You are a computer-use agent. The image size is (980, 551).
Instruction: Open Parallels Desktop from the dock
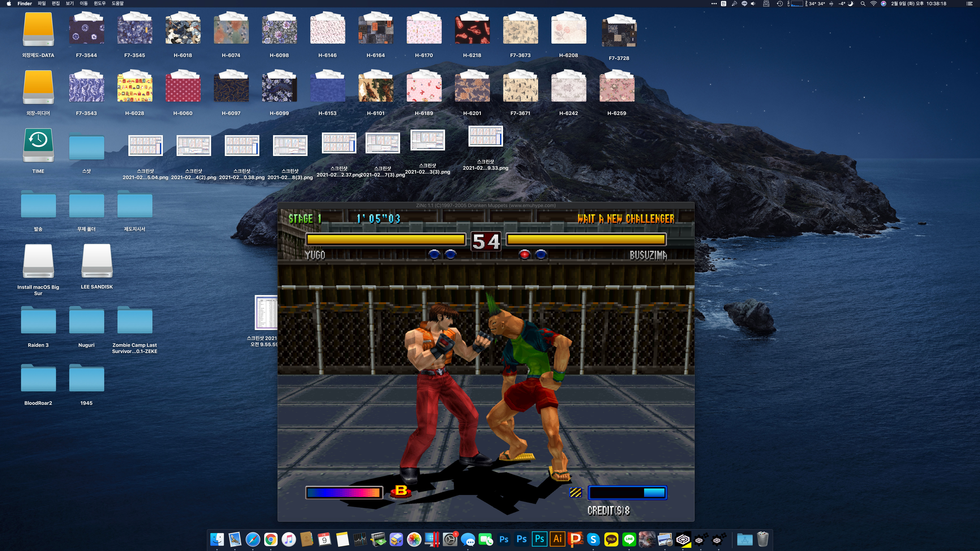click(x=432, y=539)
